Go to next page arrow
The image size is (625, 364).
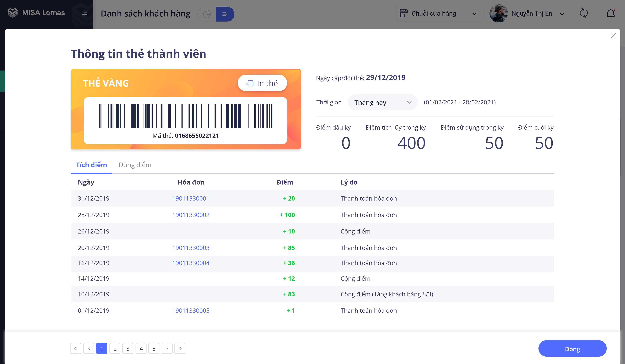pyautogui.click(x=167, y=348)
